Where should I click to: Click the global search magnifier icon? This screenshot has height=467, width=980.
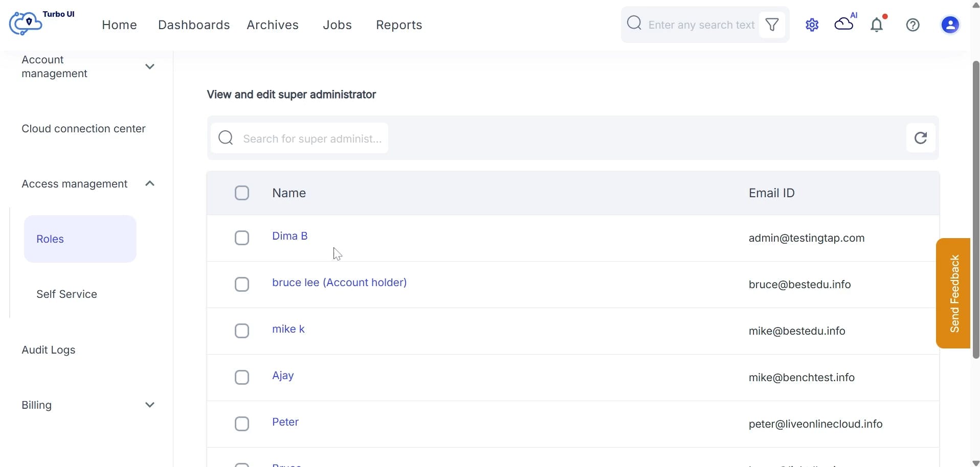click(x=634, y=24)
